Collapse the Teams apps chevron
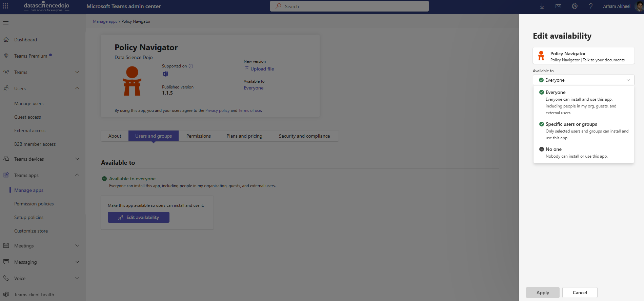 pos(77,175)
